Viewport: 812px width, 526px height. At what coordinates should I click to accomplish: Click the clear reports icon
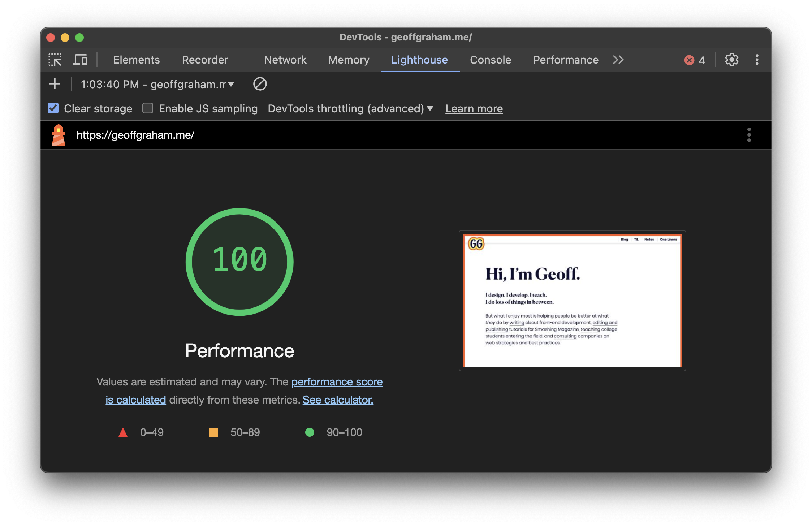coord(260,84)
